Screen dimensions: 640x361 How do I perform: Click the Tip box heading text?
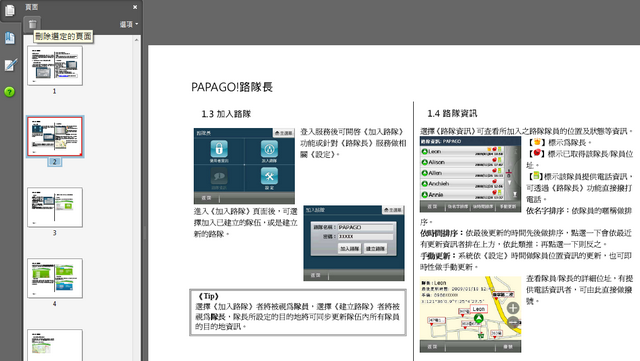(x=209, y=296)
